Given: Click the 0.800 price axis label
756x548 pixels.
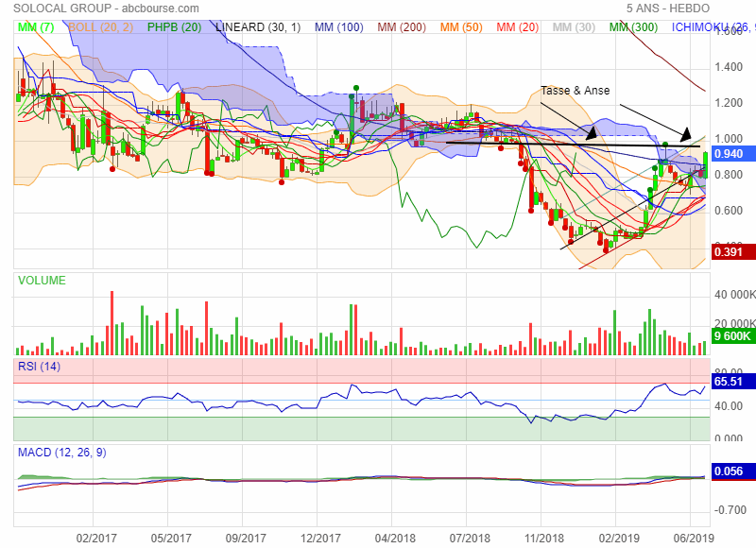Looking at the screenshot, I should click(729, 175).
